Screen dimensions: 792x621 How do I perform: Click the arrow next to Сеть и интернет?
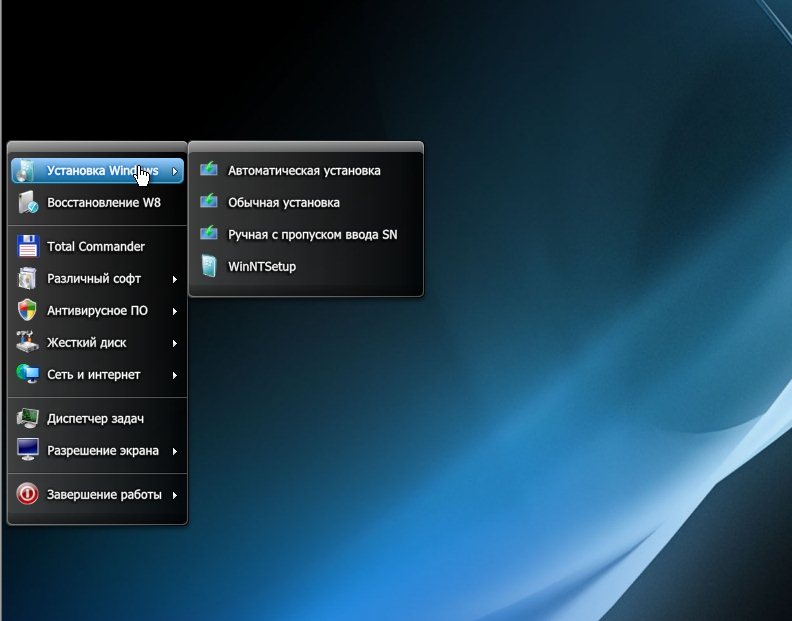(x=175, y=375)
